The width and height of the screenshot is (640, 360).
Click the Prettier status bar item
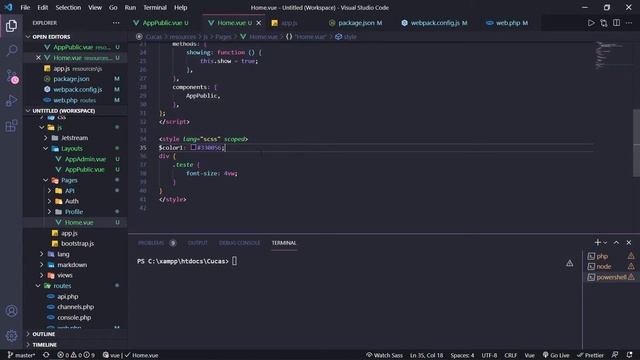click(590, 355)
